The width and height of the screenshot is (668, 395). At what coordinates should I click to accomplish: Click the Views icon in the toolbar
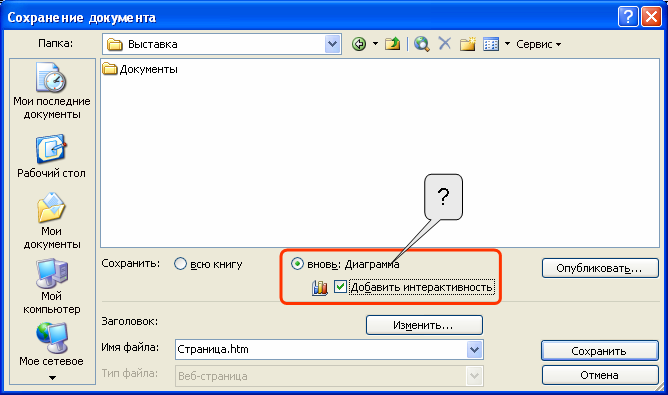coord(491,44)
